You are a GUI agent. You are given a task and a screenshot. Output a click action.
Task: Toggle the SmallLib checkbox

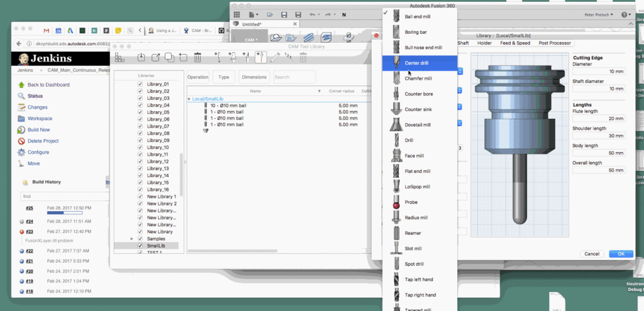140,246
